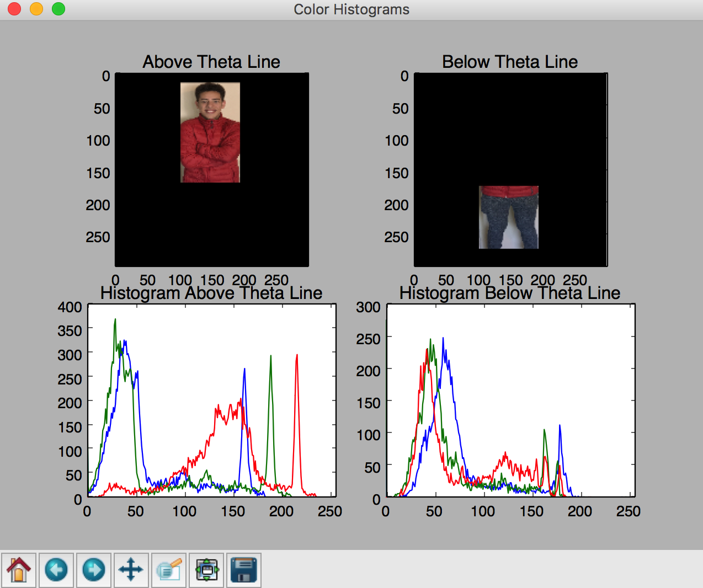Click the yellow minimize window button
Viewport: 703px width, 588px height.
[36, 9]
